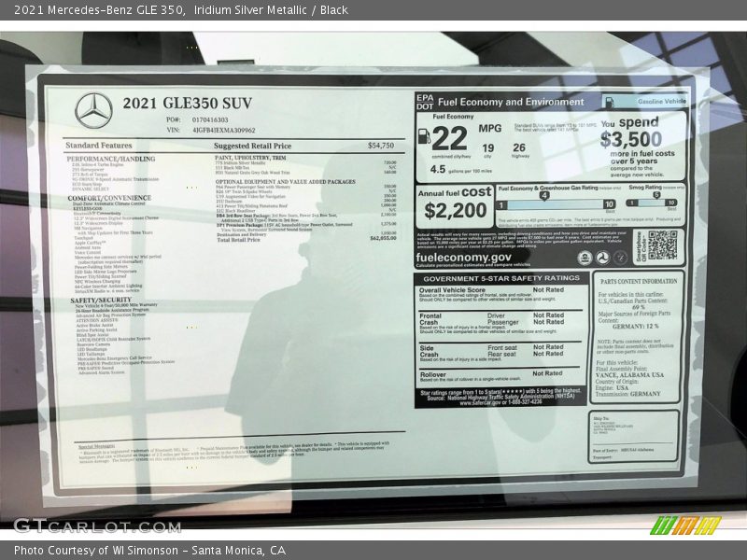Image resolution: width=747 pixels, height=560 pixels.
Task: Click the 4.5 gallons per 100 miles value
Action: click(x=438, y=170)
